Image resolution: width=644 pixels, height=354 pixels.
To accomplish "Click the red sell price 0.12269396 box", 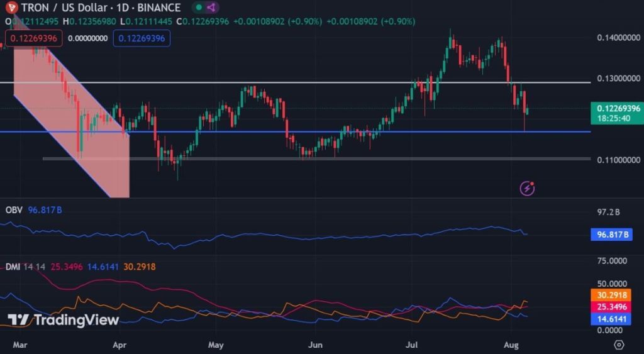I will (34, 38).
